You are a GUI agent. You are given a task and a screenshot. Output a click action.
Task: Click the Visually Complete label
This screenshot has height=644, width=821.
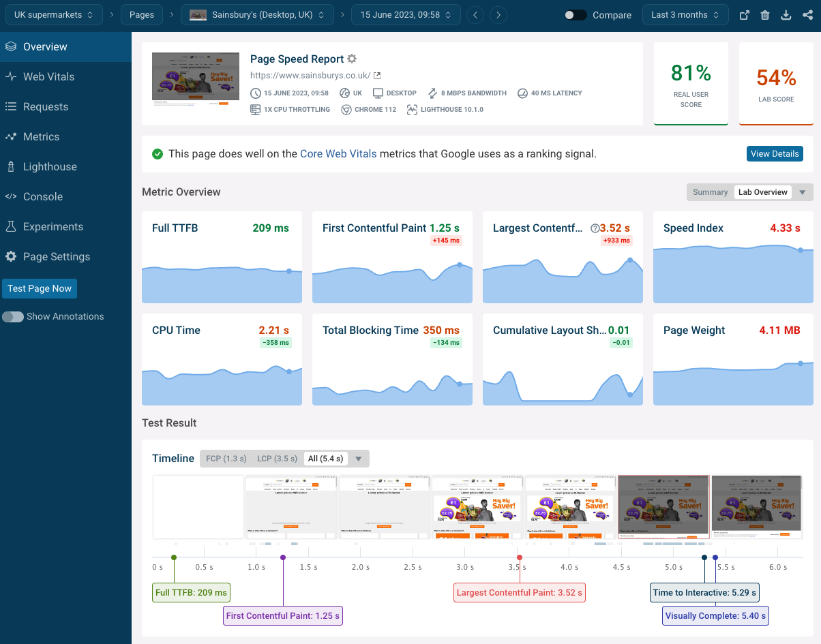[x=716, y=616]
